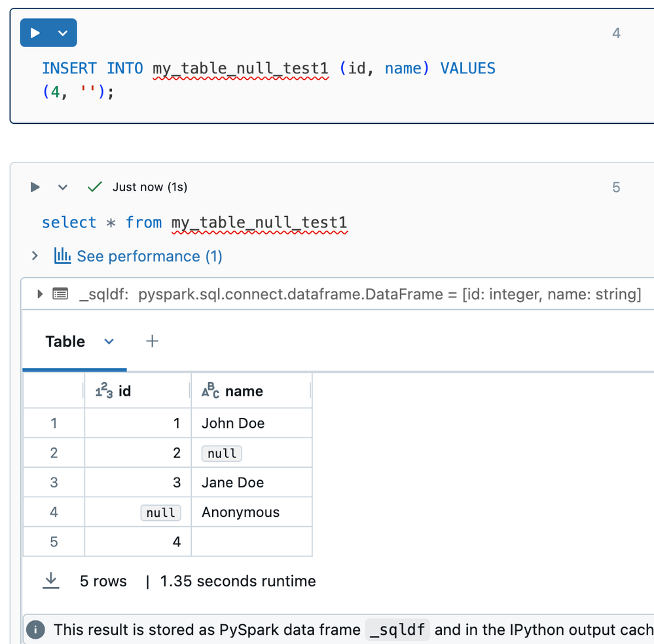
Task: Select the John Doe cell
Action: click(x=233, y=423)
